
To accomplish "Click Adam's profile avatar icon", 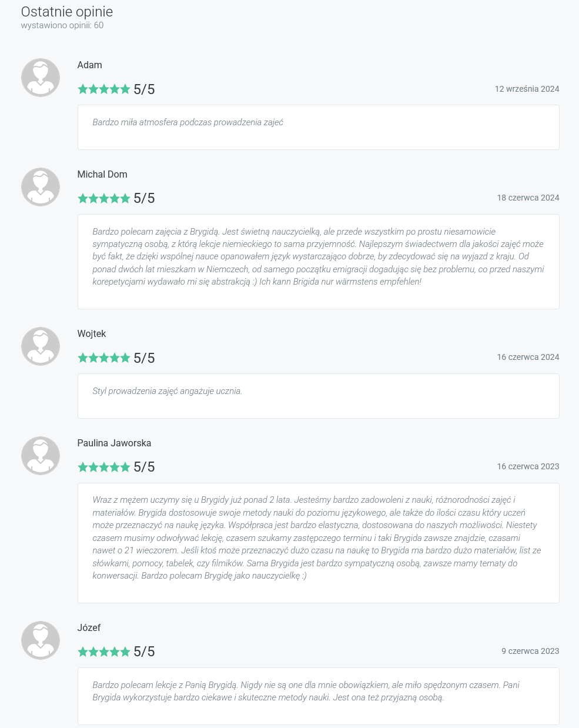I will pos(41,78).
